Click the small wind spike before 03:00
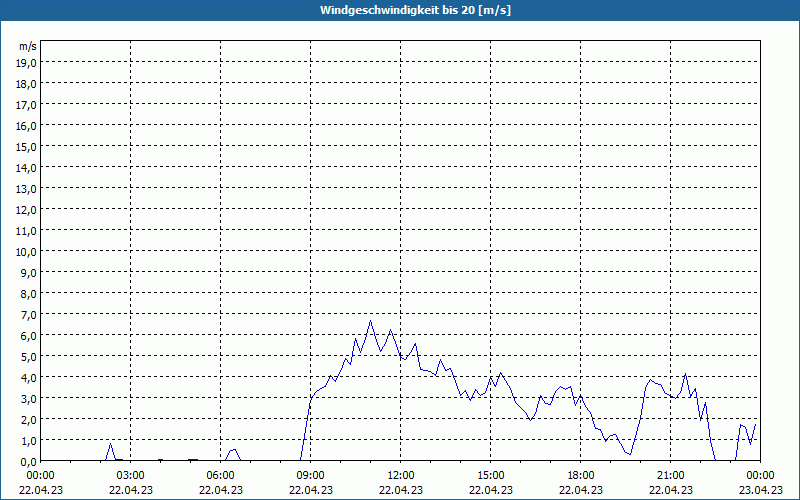The width and height of the screenshot is (800, 500). coord(111,444)
